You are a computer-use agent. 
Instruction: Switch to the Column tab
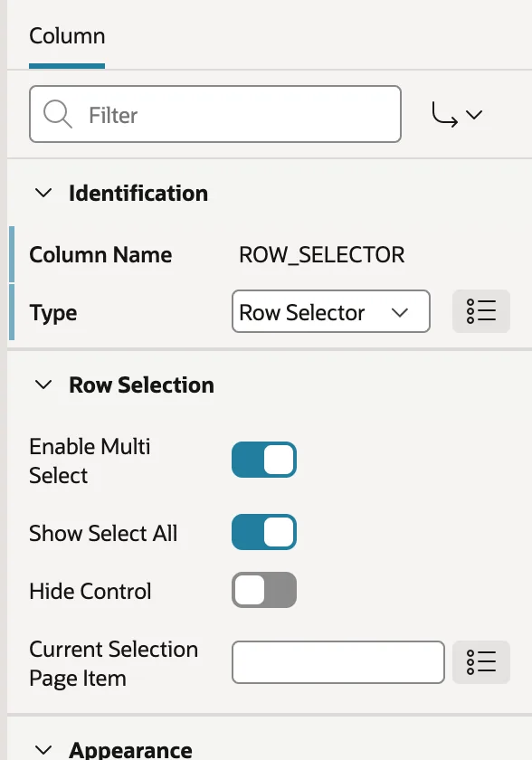(x=67, y=36)
